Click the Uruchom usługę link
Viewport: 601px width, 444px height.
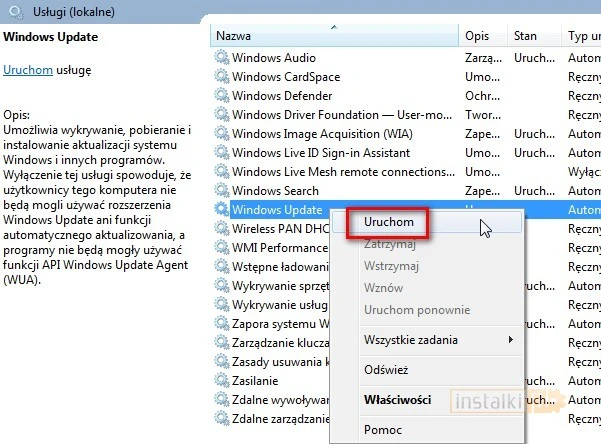tap(28, 70)
